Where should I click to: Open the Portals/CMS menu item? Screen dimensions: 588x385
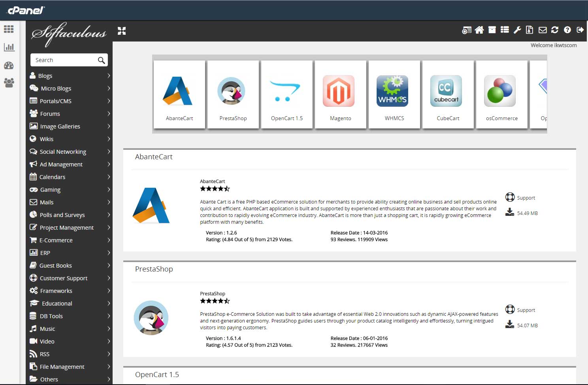coord(55,101)
